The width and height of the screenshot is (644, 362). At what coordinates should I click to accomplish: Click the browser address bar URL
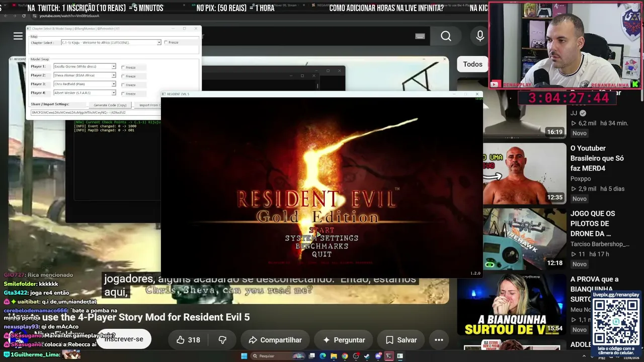69,16
